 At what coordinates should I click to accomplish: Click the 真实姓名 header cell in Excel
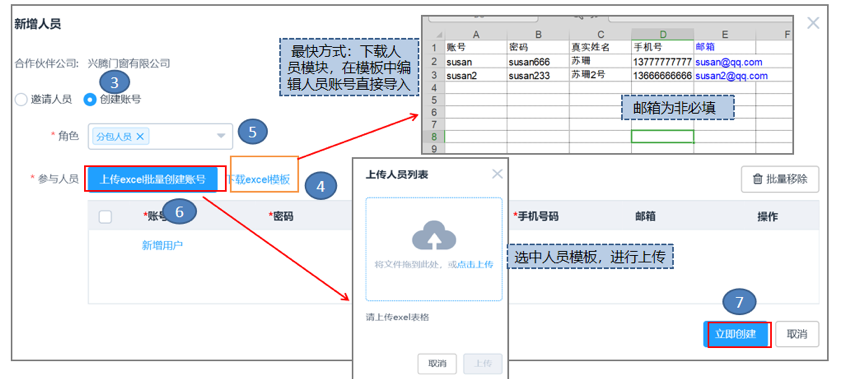click(600, 47)
